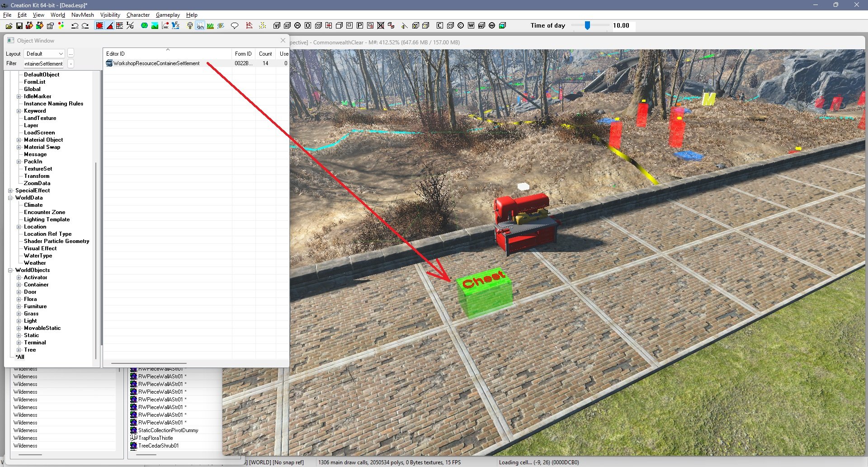Sort list by Form ID column
This screenshot has height=467, width=868.
click(243, 53)
